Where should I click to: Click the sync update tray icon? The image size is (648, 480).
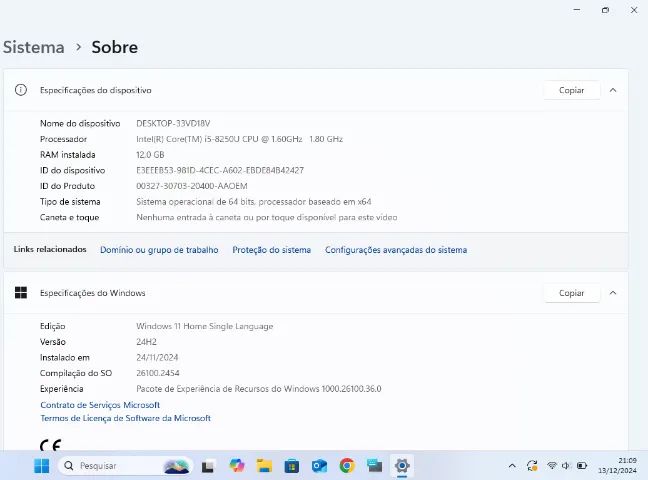(532, 466)
